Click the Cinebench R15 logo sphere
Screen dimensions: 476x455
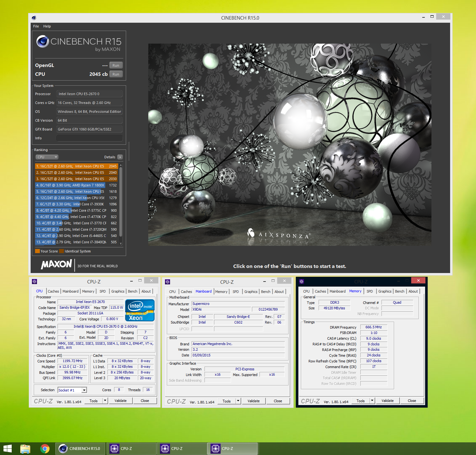[42, 41]
